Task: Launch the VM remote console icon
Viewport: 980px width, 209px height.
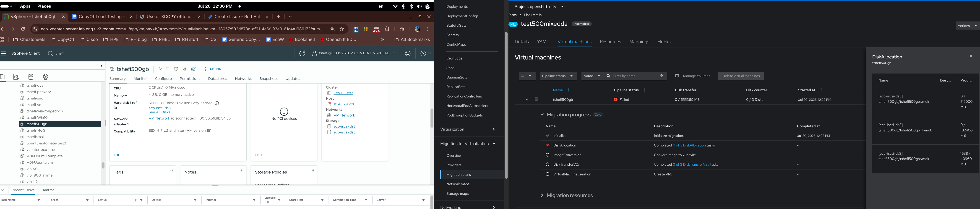Action: point(176,69)
